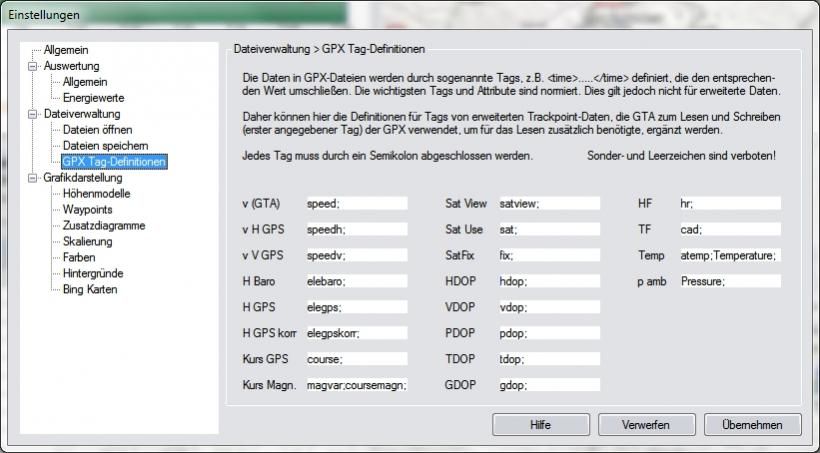Collapse the Dateiverwaltung tree node
The height and width of the screenshot is (453, 820).
click(x=33, y=114)
